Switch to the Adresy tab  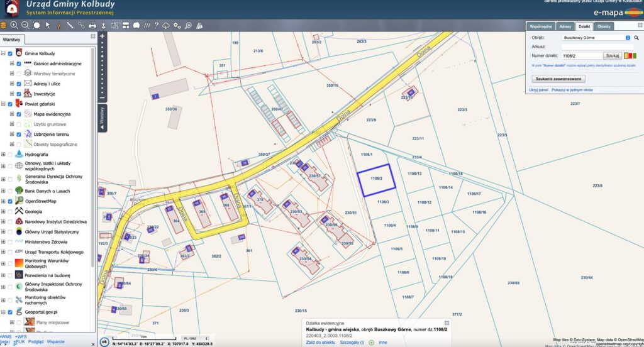pos(565,26)
